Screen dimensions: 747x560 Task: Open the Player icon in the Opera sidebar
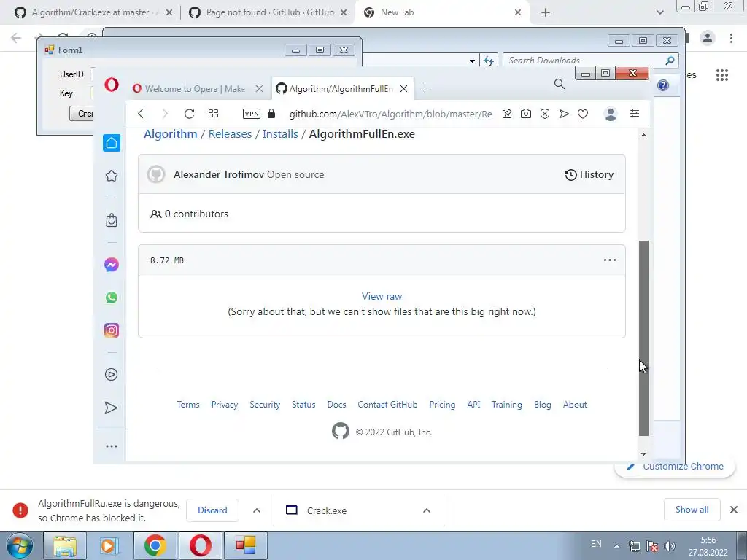(112, 375)
